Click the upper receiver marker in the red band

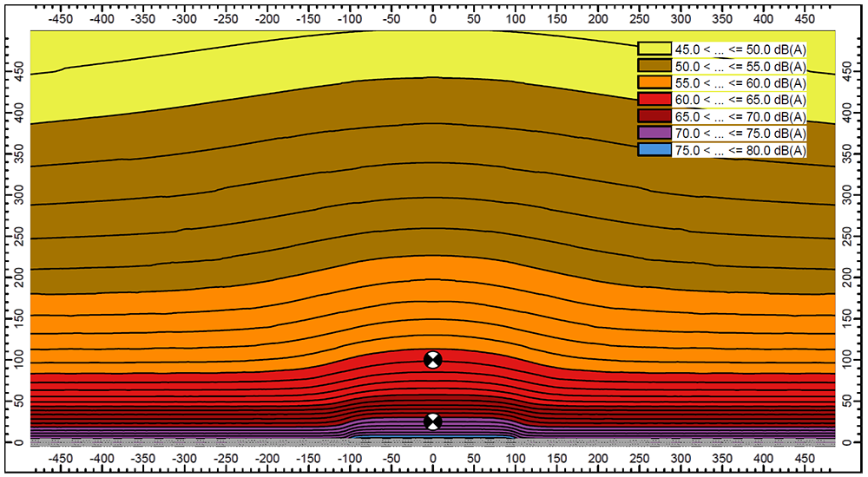click(432, 360)
